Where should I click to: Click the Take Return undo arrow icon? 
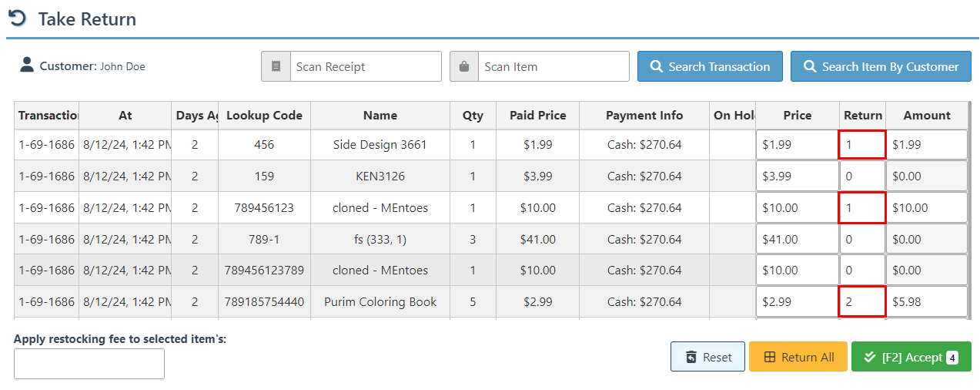17,18
